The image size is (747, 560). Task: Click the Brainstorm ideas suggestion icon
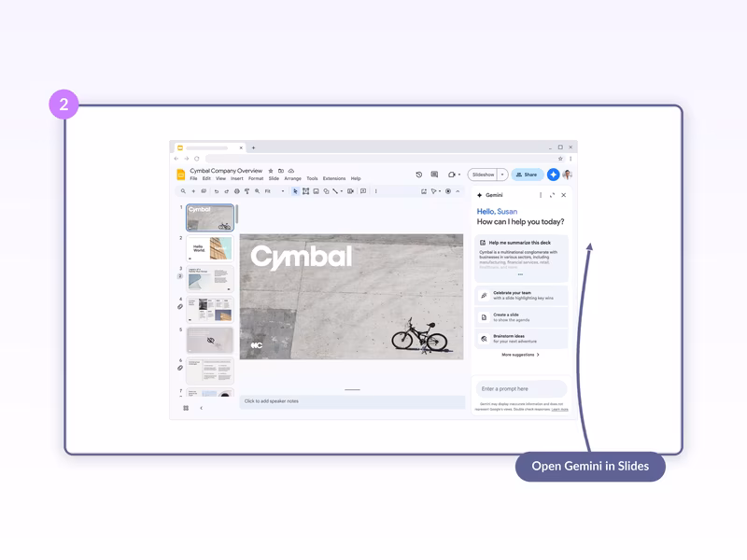tap(484, 339)
